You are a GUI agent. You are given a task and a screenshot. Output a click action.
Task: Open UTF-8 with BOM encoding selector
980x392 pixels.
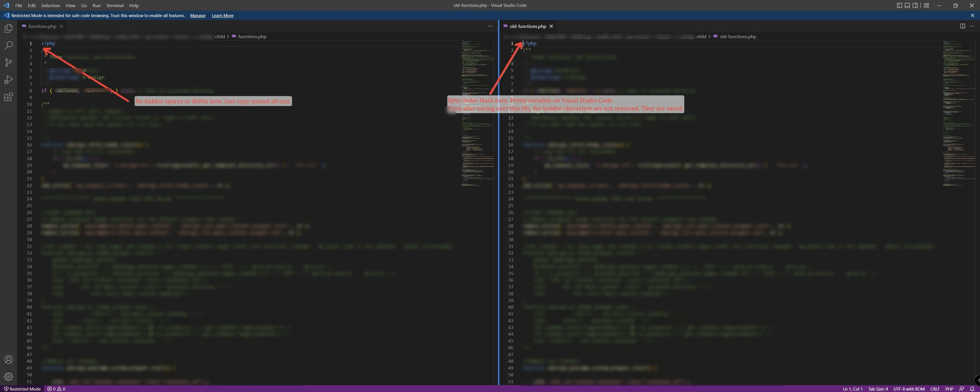pos(909,389)
